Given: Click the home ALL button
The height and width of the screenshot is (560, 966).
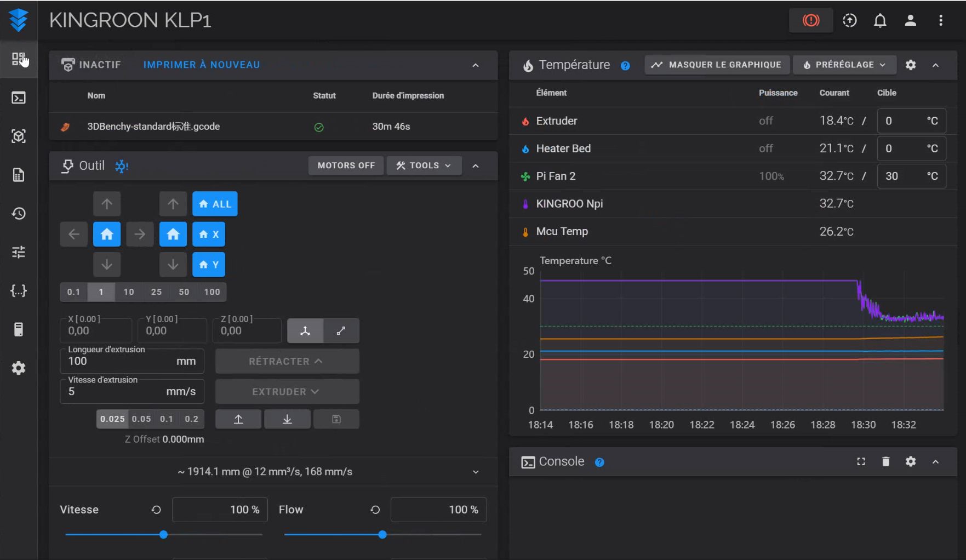Looking at the screenshot, I should tap(215, 204).
